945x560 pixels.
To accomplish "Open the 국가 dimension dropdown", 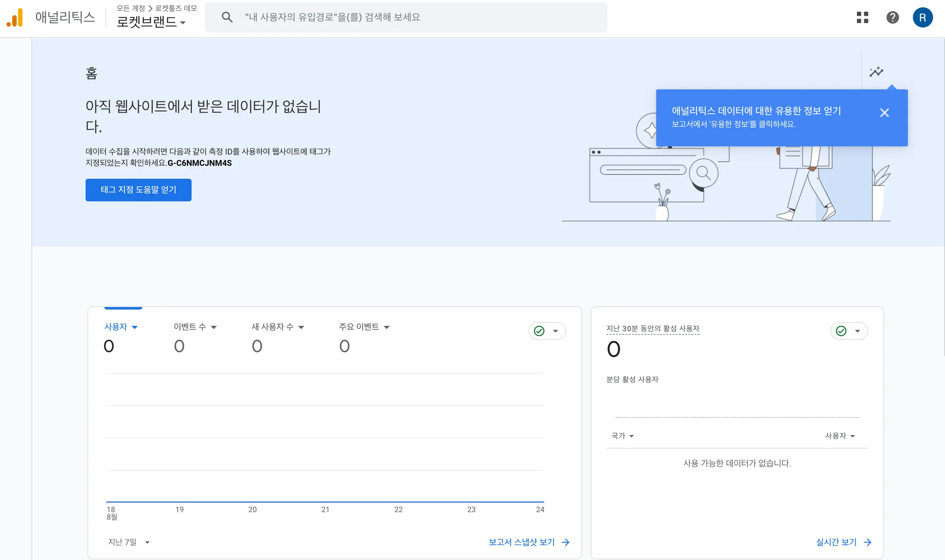I will 623,436.
